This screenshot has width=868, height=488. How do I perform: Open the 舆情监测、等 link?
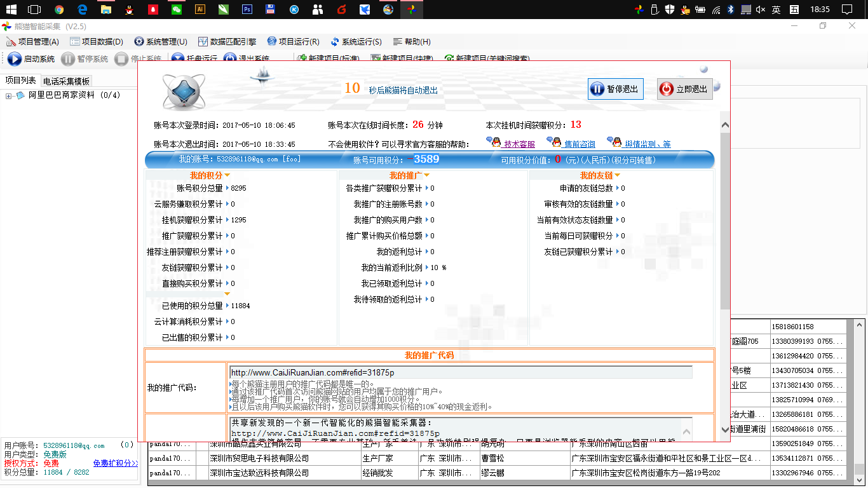click(648, 144)
